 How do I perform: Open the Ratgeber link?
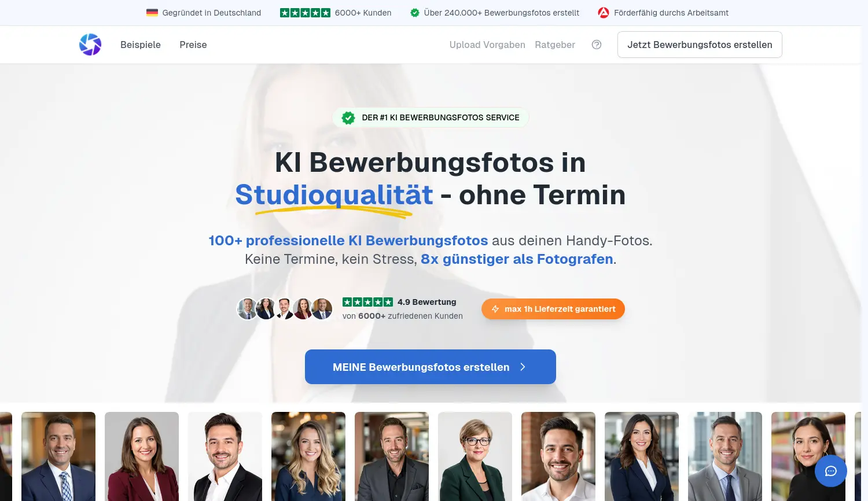(555, 45)
